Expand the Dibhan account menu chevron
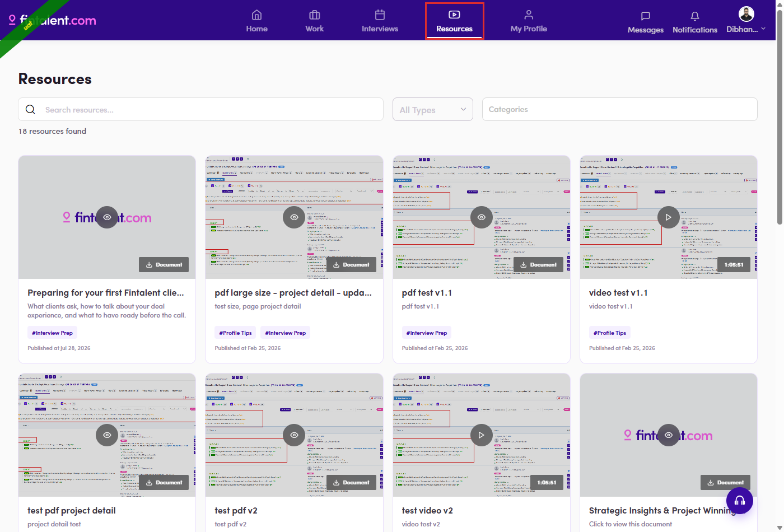The width and height of the screenshot is (784, 532). [x=763, y=29]
